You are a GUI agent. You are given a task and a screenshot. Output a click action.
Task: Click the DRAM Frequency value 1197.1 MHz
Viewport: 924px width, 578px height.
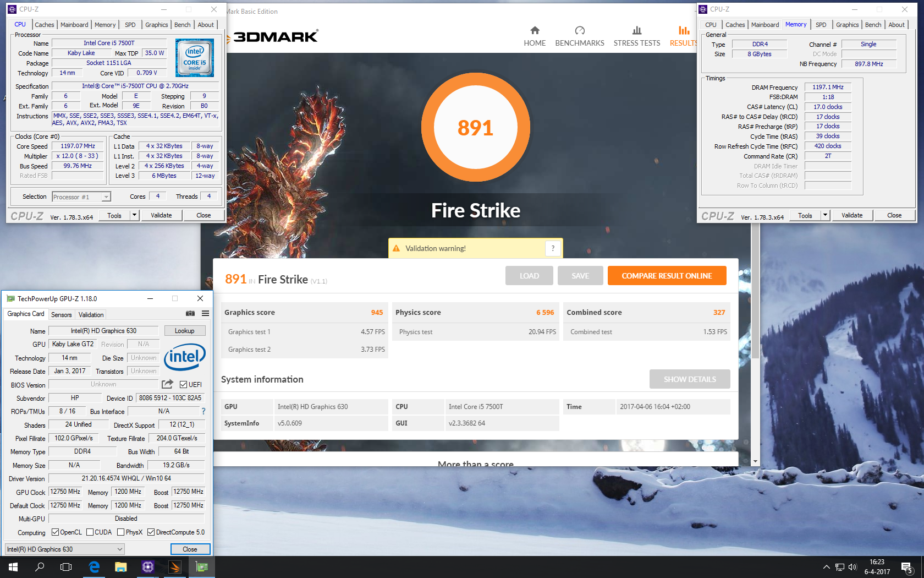[828, 87]
